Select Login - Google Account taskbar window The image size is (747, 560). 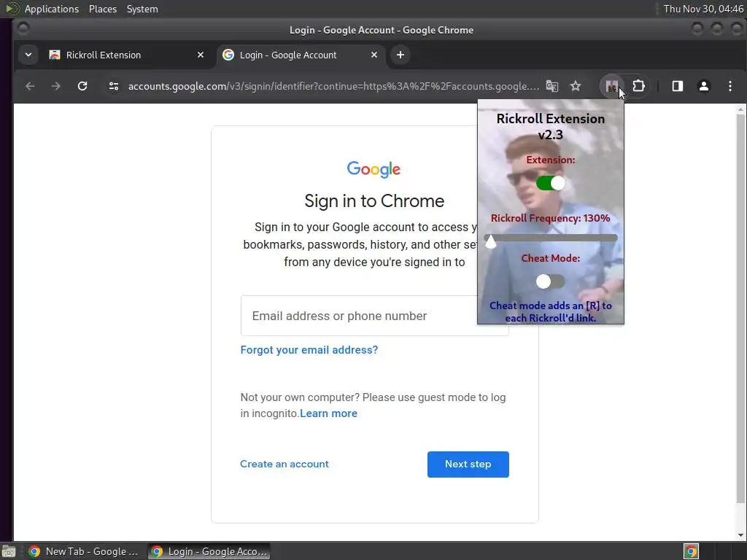tap(209, 551)
